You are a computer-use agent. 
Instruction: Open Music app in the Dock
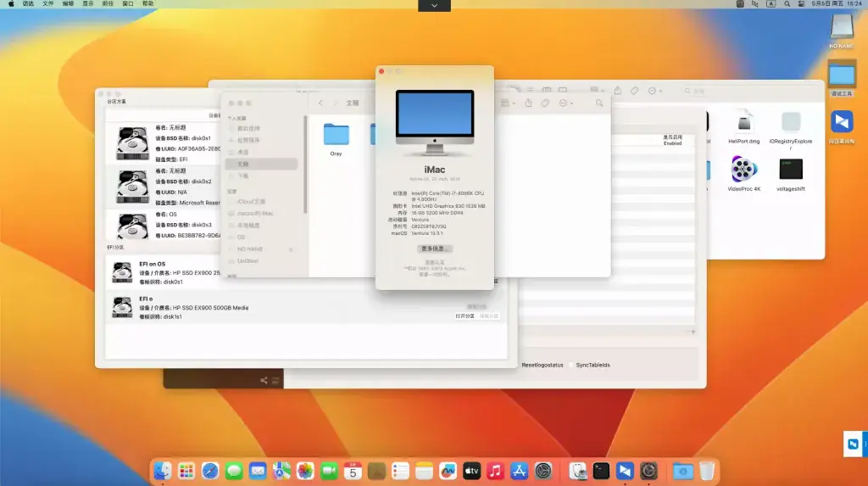pos(495,471)
